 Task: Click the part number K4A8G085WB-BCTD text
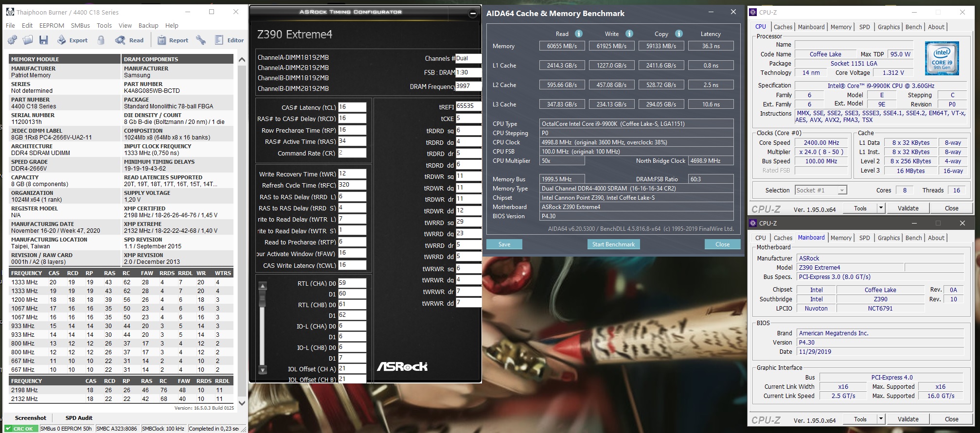[x=152, y=91]
